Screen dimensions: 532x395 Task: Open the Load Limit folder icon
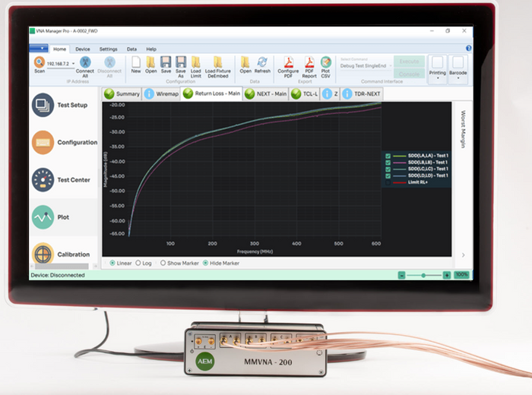point(196,62)
